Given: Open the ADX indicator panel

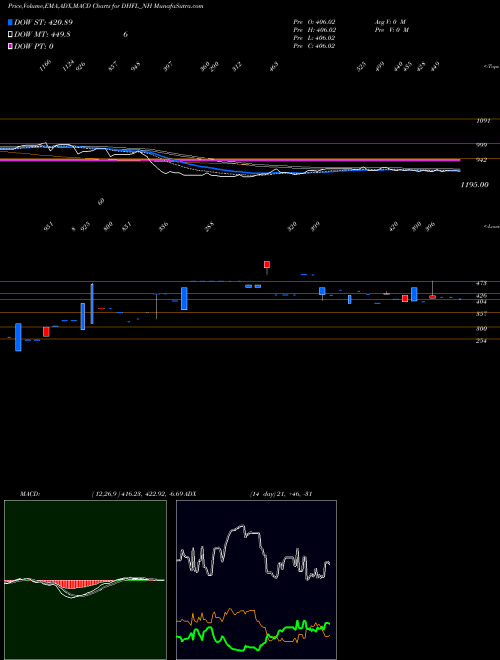Looking at the screenshot, I should [x=256, y=580].
